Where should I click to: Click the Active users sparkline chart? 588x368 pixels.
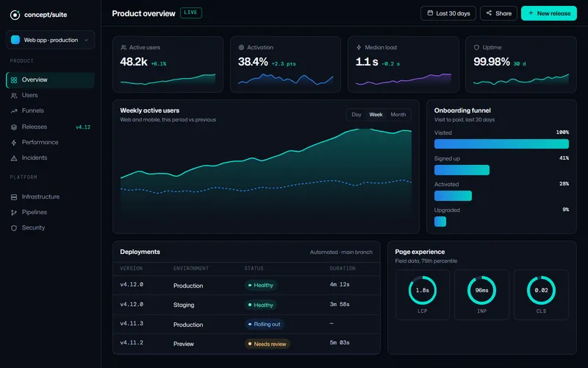pos(168,79)
